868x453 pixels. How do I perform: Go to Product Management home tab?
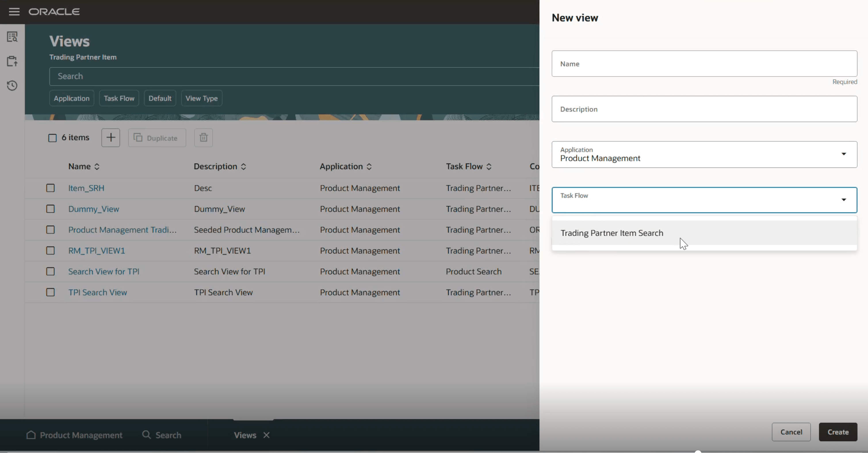pyautogui.click(x=74, y=435)
